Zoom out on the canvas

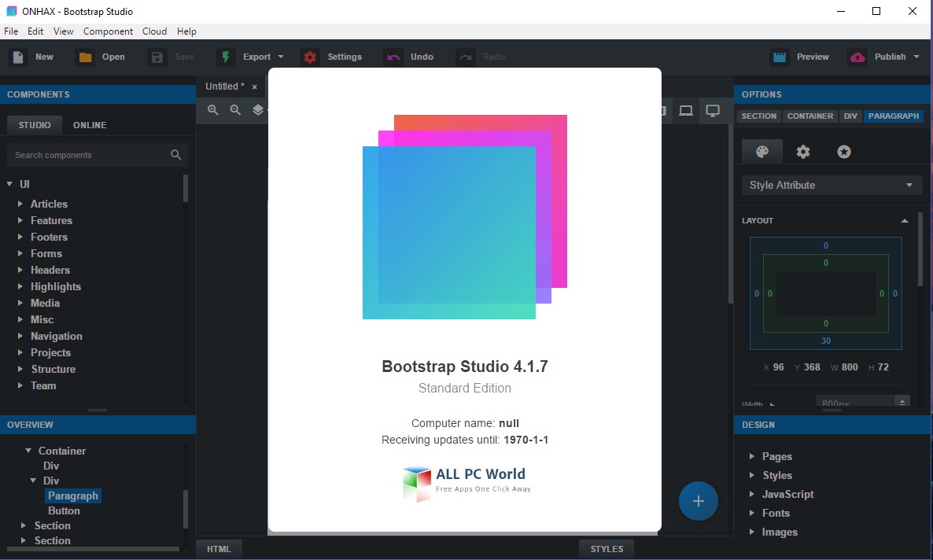[x=236, y=110]
